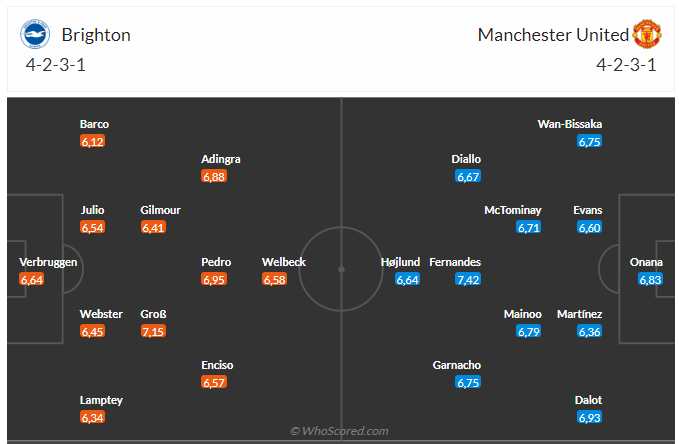The width and height of the screenshot is (679, 444).
Task: Select Adingra's 6,88 rating badge
Action: [214, 176]
